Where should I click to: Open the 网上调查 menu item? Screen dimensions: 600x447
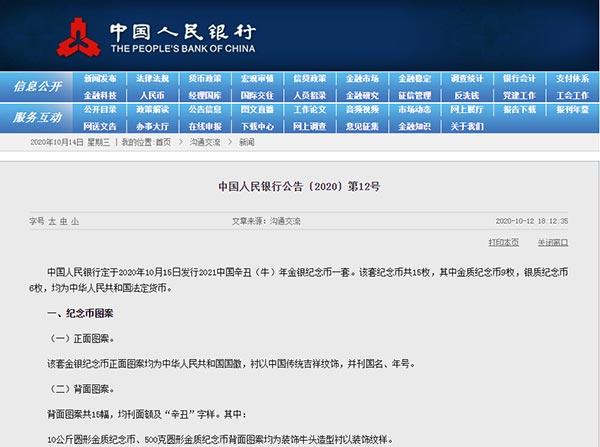[x=310, y=126]
